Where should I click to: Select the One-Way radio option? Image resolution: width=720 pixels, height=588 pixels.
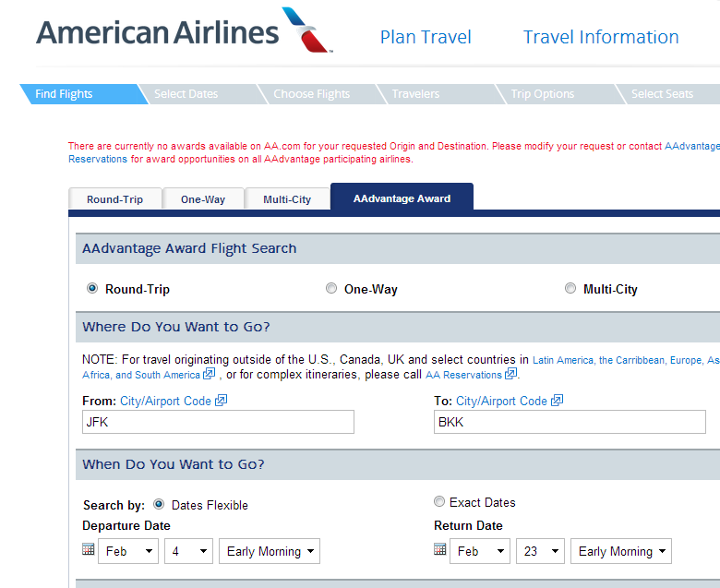(x=331, y=288)
